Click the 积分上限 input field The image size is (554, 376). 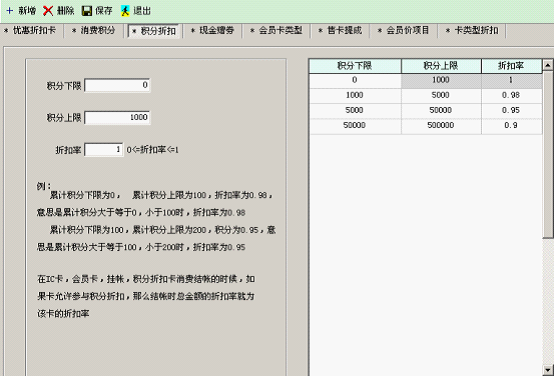pyautogui.click(x=117, y=117)
